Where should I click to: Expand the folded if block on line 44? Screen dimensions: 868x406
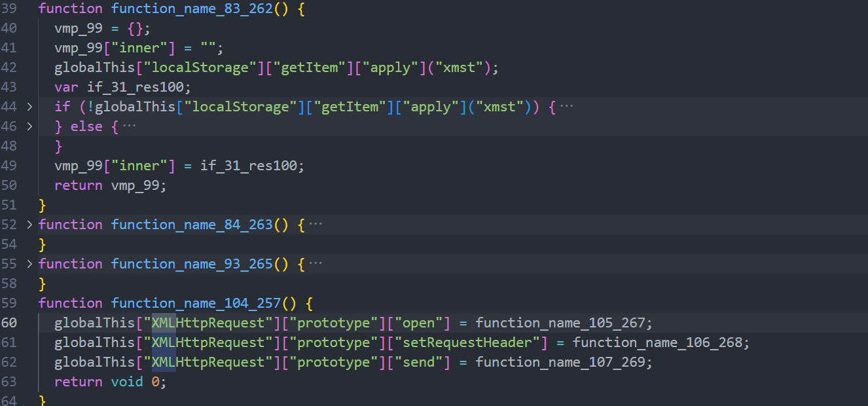tap(29, 107)
